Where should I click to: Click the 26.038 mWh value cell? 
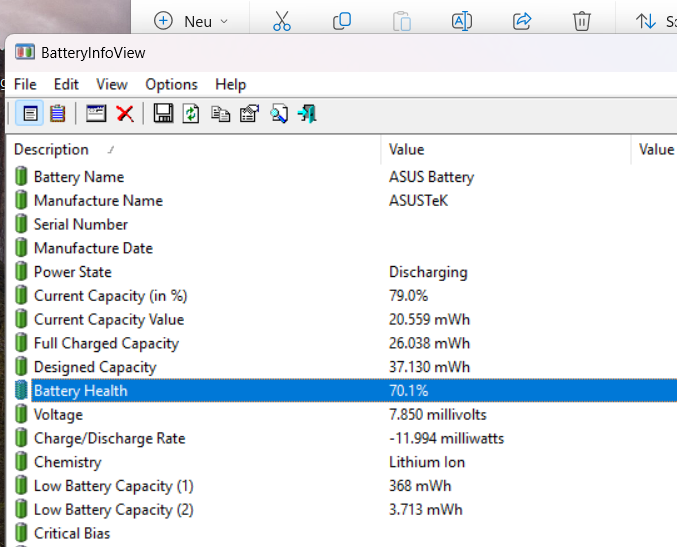429,343
